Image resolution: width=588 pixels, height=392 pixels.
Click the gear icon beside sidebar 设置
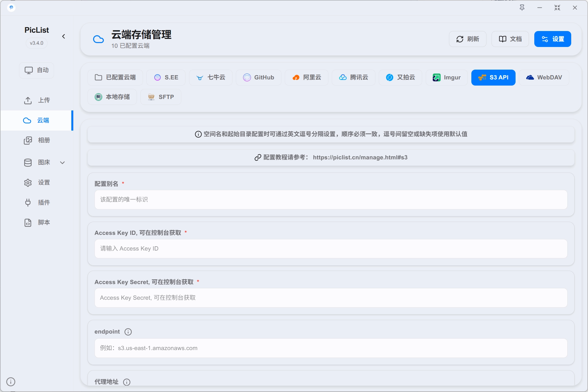pos(28,183)
